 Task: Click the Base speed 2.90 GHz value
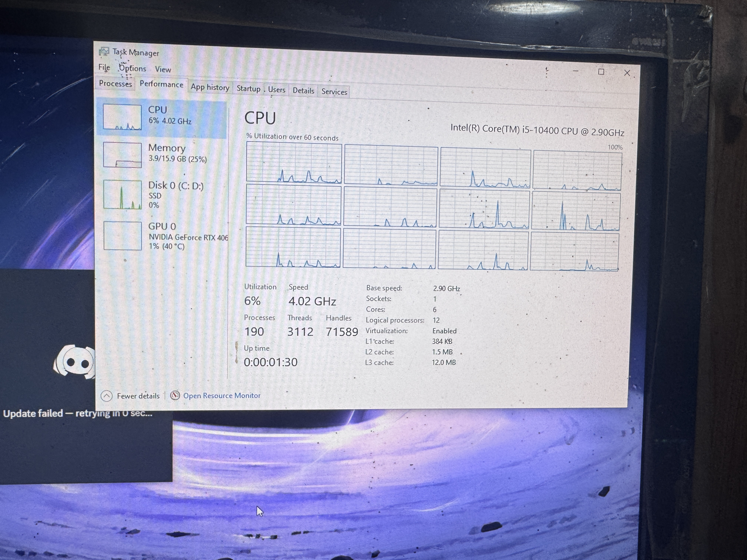pos(446,289)
